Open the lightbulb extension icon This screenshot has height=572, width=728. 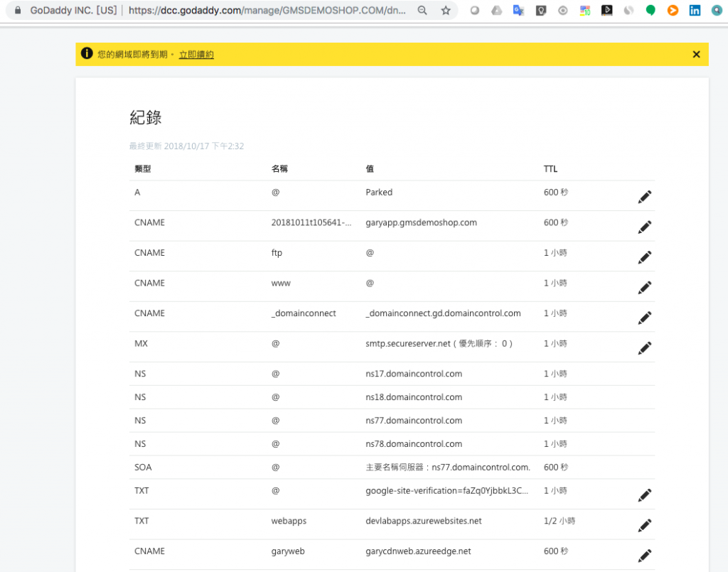tap(541, 10)
